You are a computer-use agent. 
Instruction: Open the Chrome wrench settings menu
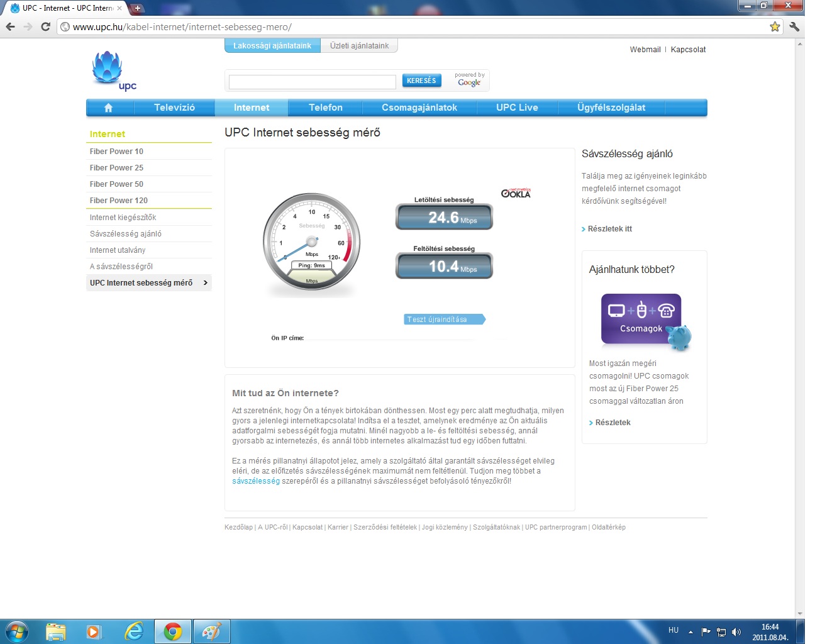(x=794, y=26)
